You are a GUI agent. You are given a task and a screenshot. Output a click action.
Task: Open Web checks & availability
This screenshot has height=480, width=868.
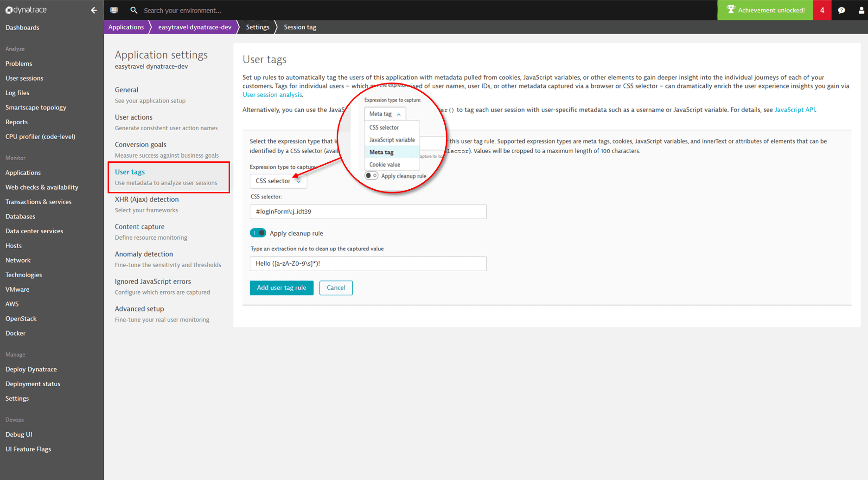pyautogui.click(x=42, y=187)
